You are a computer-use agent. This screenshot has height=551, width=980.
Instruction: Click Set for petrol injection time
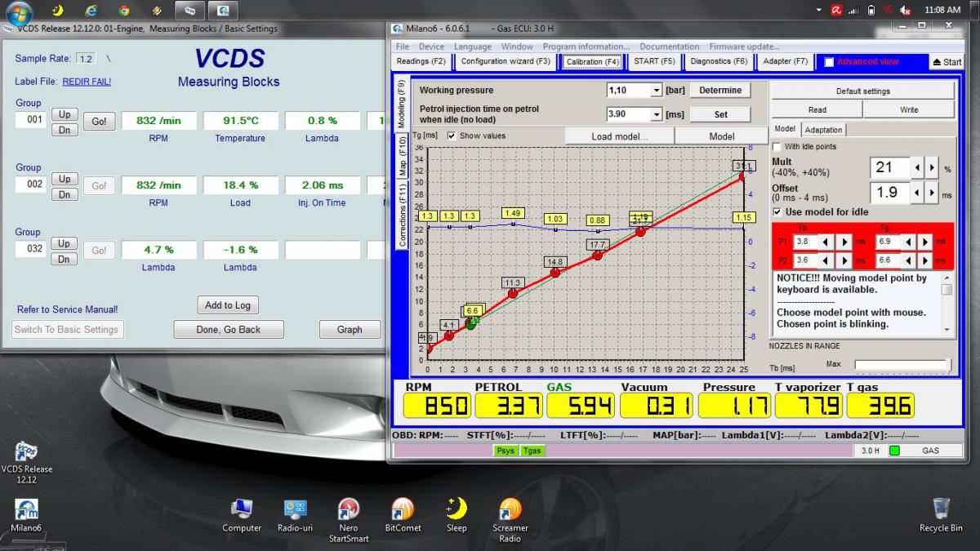point(720,115)
